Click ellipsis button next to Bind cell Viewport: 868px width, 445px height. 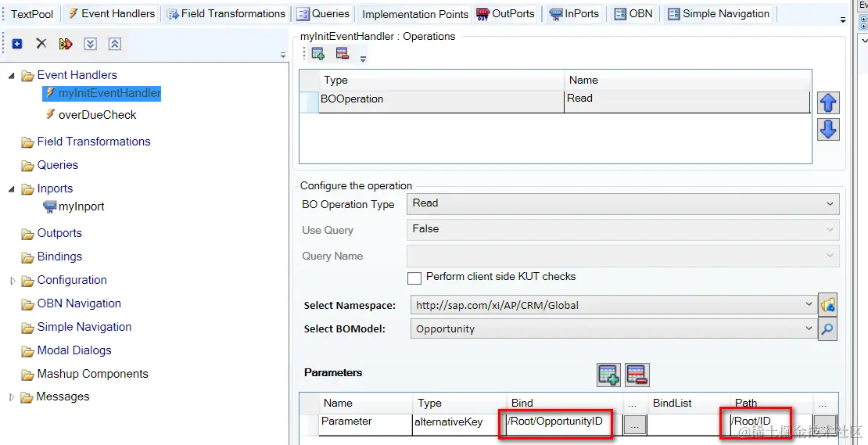click(634, 425)
